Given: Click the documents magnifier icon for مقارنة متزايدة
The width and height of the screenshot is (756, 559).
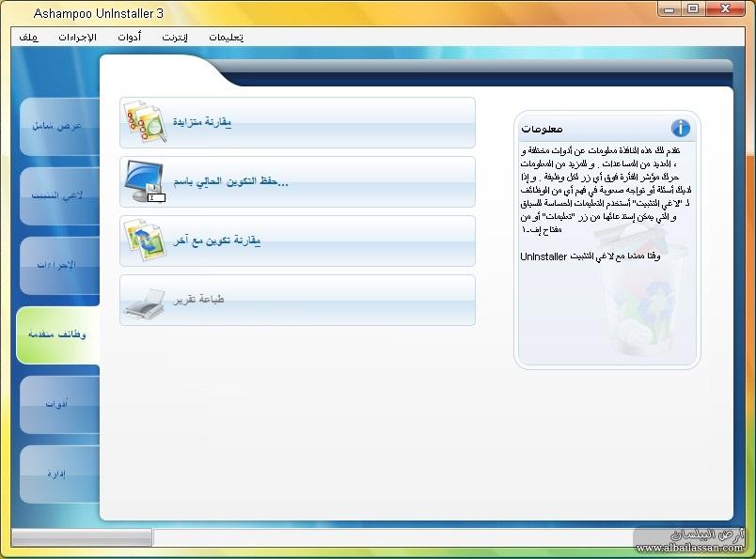Looking at the screenshot, I should click(145, 122).
